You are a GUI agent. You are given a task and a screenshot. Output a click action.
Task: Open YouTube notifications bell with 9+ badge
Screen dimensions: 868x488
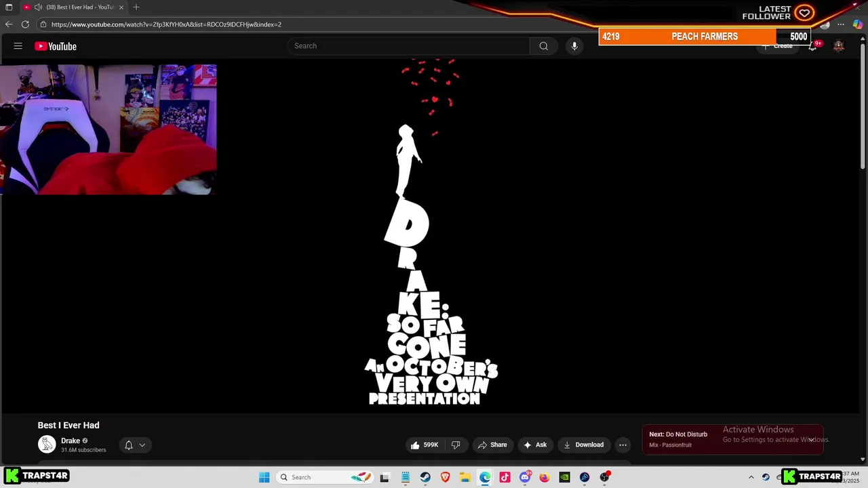click(x=813, y=46)
